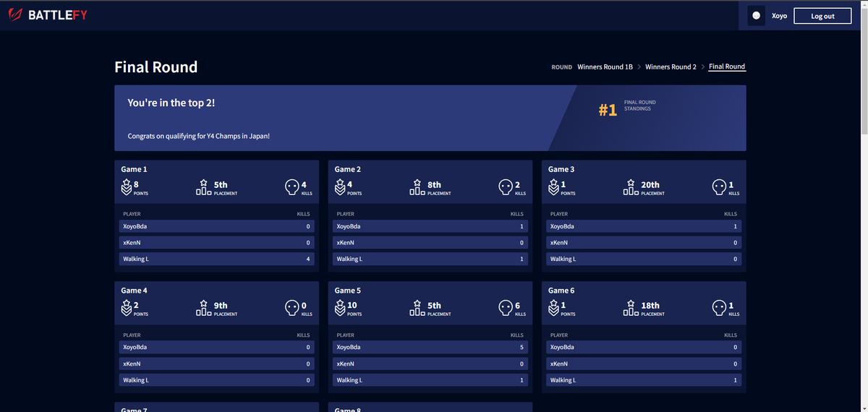Viewport: 868px width, 412px height.
Task: Click the Game 1 card title
Action: [x=135, y=169]
